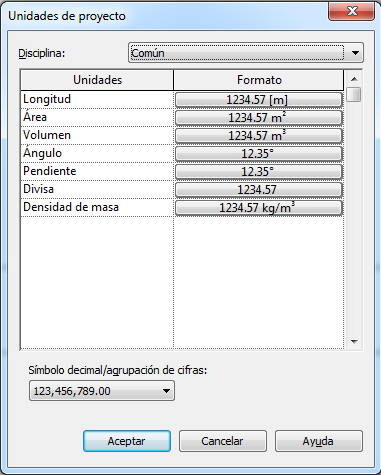Open the Disciplina dropdown set to Común
The width and height of the screenshot is (381, 475).
(246, 53)
